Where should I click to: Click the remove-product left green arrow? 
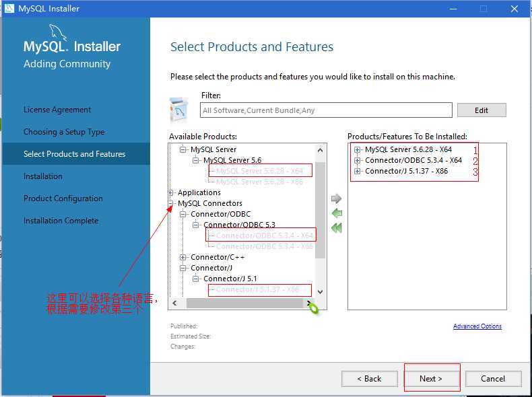[x=337, y=213]
